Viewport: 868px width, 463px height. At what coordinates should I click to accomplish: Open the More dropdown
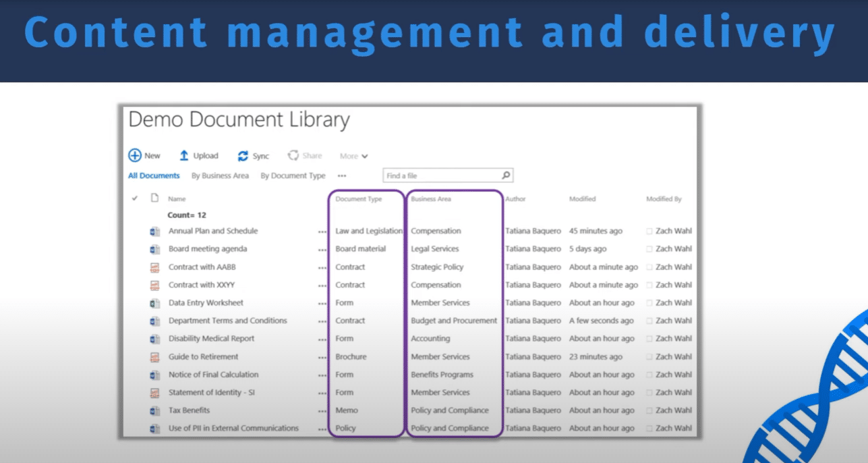[x=354, y=156]
